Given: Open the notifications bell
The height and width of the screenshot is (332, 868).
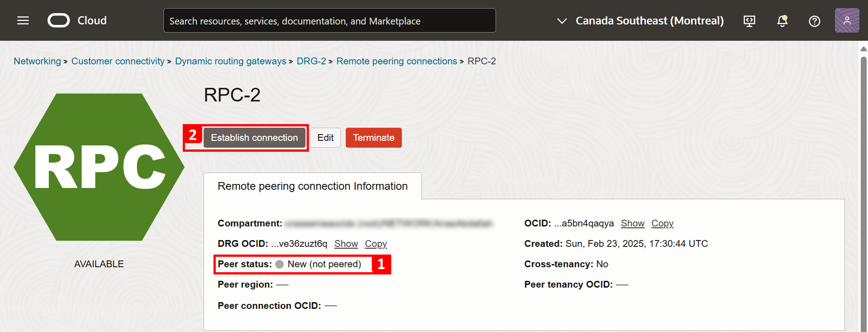Looking at the screenshot, I should pyautogui.click(x=782, y=21).
